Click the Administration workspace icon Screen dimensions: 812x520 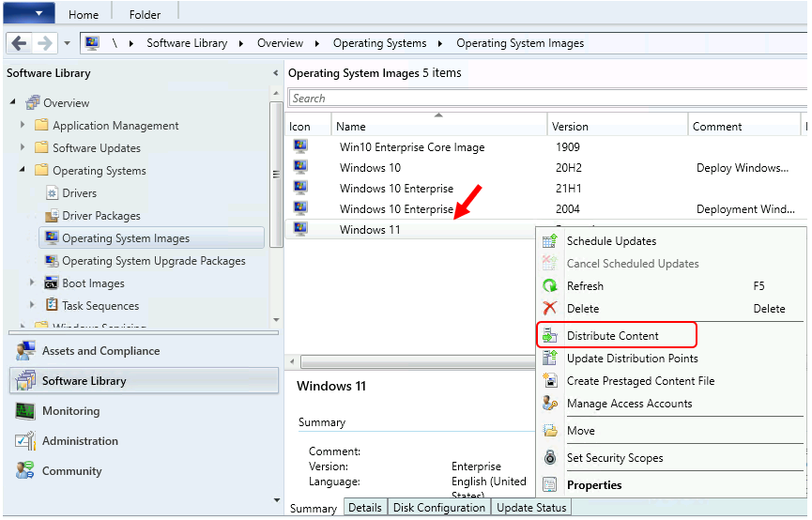pos(24,441)
